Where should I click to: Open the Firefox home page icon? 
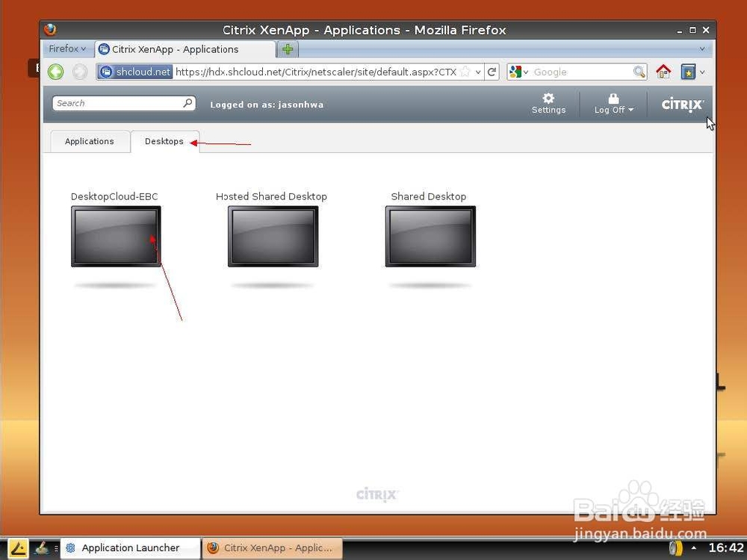663,72
